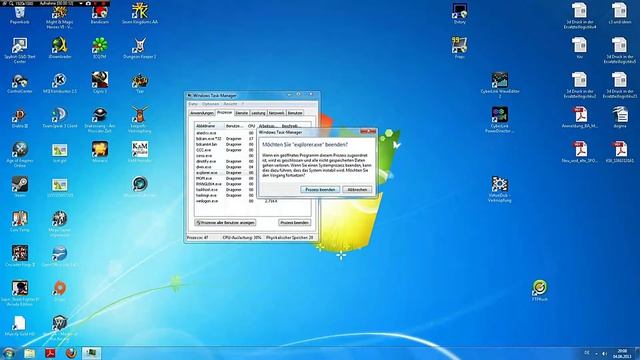Open the taskbar clock and date
The width and height of the screenshot is (640, 360).
622,353
